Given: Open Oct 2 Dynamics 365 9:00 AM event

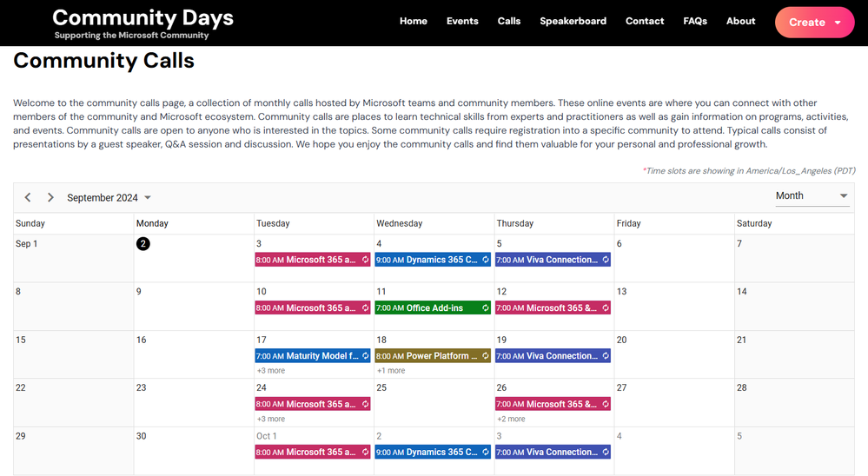Looking at the screenshot, I should pyautogui.click(x=433, y=453).
